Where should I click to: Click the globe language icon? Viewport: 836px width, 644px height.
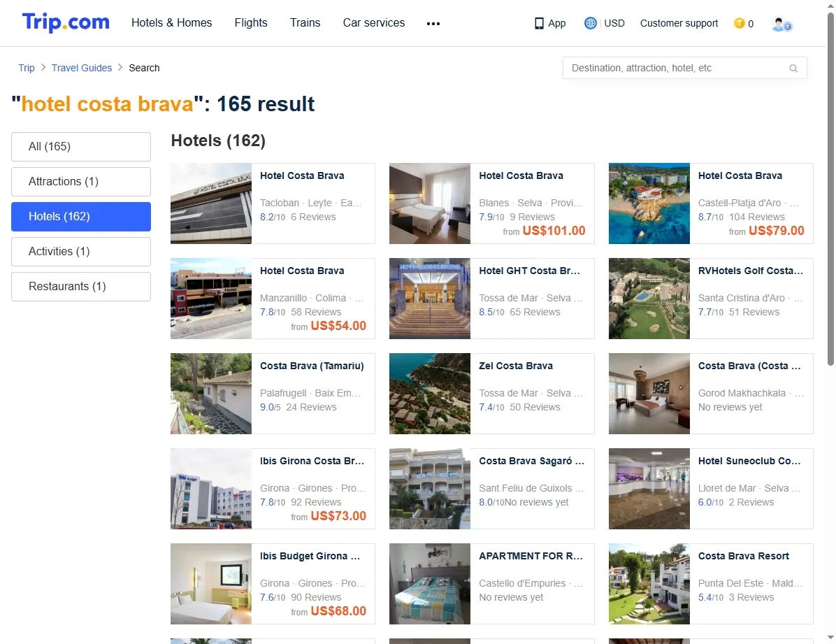(x=590, y=23)
